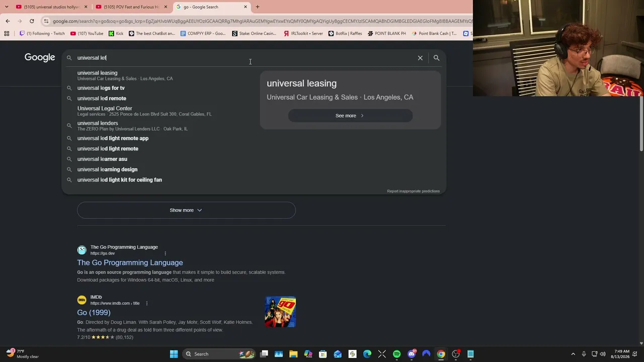Click the address bar URL field
This screenshot has height=362, width=644.
click(x=262, y=21)
